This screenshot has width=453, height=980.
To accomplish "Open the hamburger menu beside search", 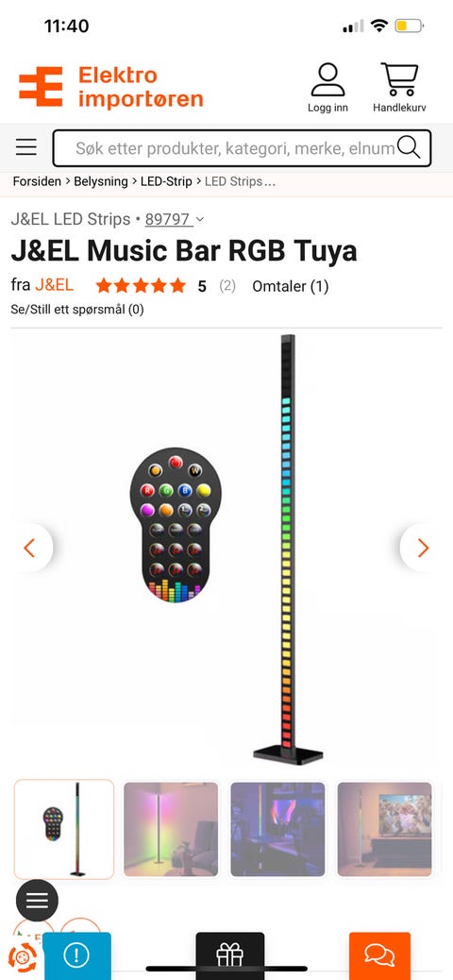I will point(26,147).
